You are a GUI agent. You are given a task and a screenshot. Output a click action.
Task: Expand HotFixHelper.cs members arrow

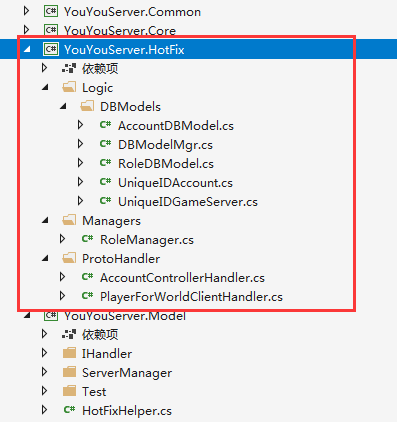click(x=44, y=410)
